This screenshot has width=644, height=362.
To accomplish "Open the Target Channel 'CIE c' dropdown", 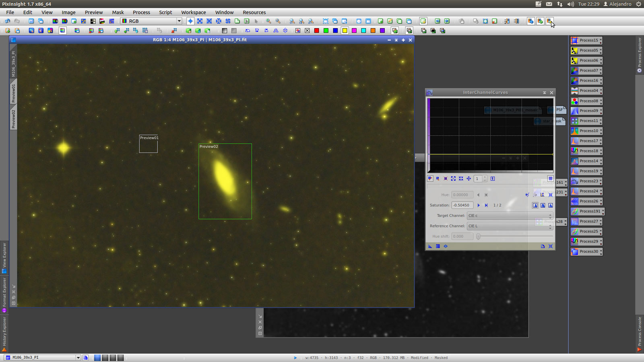I will [x=510, y=216].
